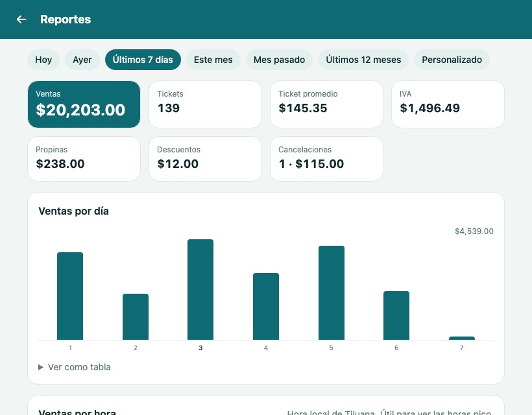Choose the Últimos 7 días filter

[x=143, y=60]
